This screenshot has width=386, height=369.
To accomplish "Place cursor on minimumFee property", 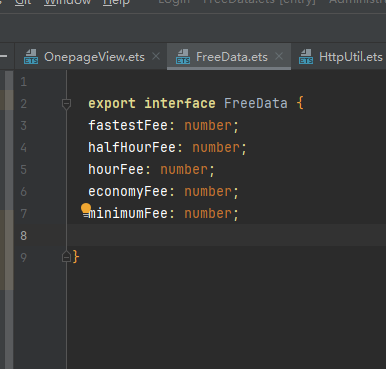I will click(x=128, y=214).
